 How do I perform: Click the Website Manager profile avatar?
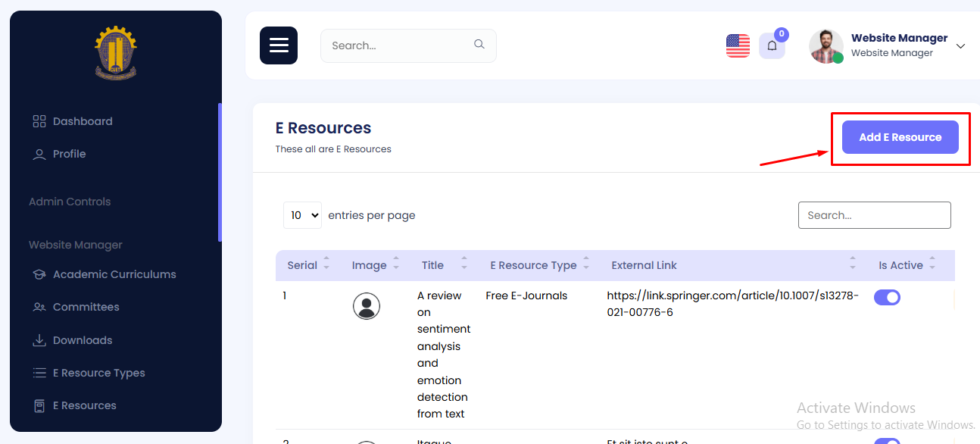[826, 46]
